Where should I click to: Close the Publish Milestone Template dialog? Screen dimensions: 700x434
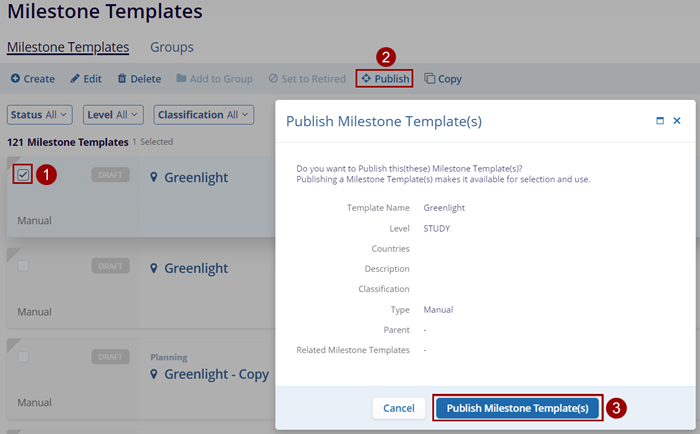click(677, 121)
